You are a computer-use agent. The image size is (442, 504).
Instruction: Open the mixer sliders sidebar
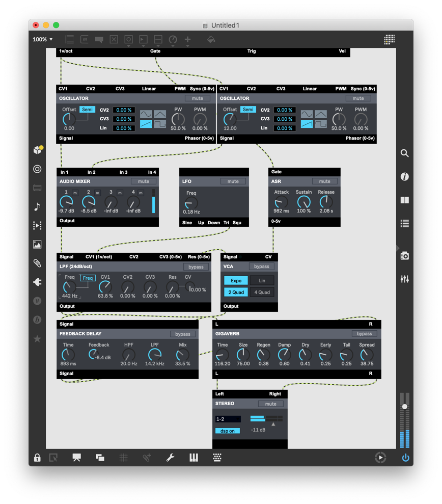coord(404,279)
